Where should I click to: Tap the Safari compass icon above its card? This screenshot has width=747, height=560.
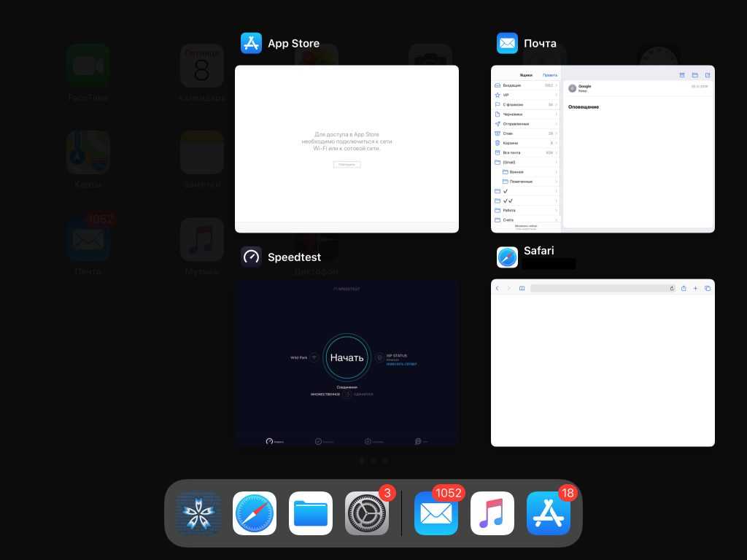pyautogui.click(x=507, y=257)
